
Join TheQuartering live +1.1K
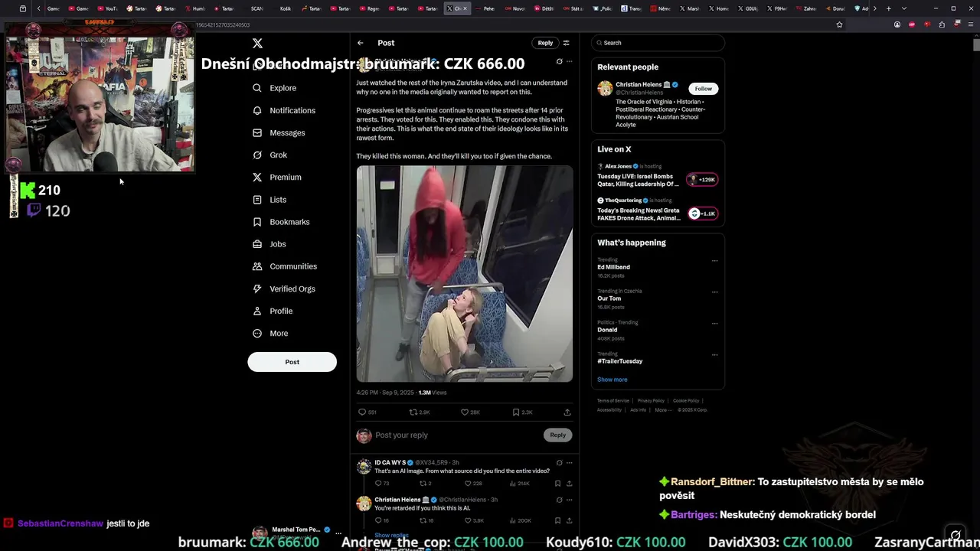tap(702, 214)
